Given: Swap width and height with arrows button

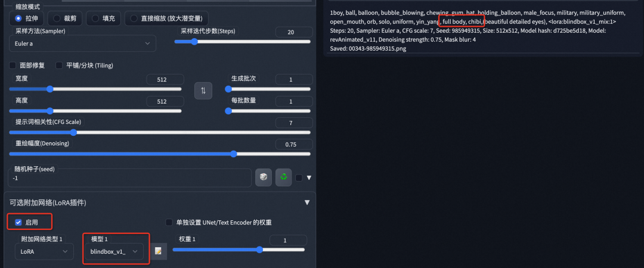Looking at the screenshot, I should (x=203, y=91).
